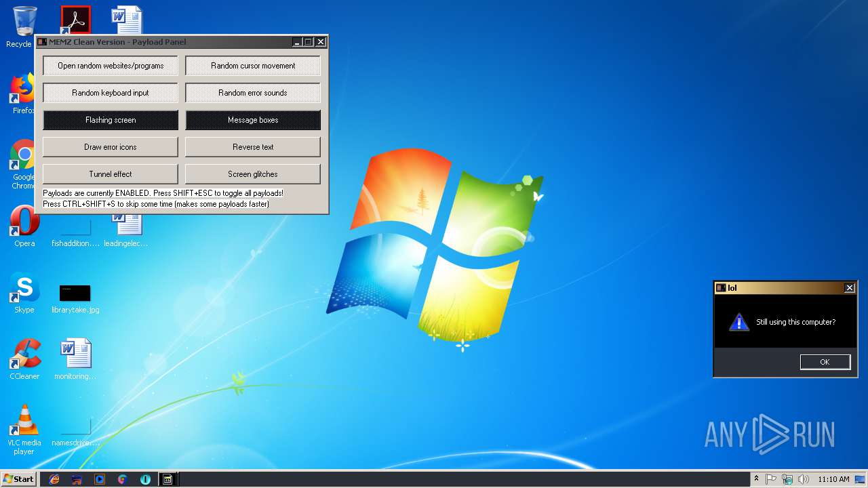Open the Adobe Acrobat desktop shortcut
Screen dimensions: 868x488
click(x=75, y=20)
